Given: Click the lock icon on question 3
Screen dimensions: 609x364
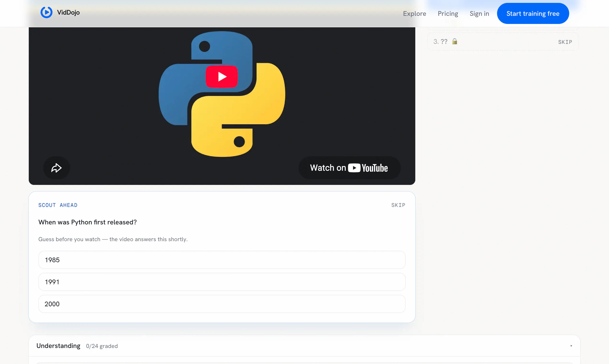Looking at the screenshot, I should (x=455, y=41).
